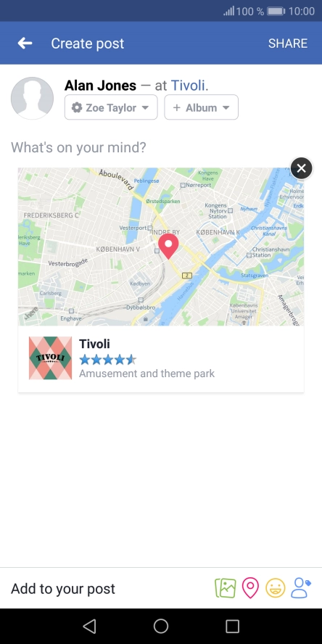This screenshot has width=322, height=644.
Task: Tap the What's on your mind field
Action: tap(78, 147)
